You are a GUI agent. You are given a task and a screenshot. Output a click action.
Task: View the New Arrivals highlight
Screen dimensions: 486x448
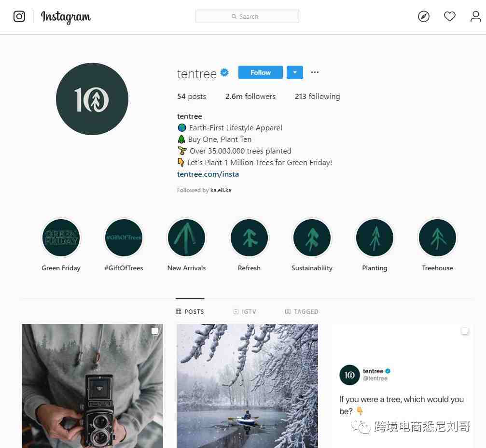click(186, 238)
